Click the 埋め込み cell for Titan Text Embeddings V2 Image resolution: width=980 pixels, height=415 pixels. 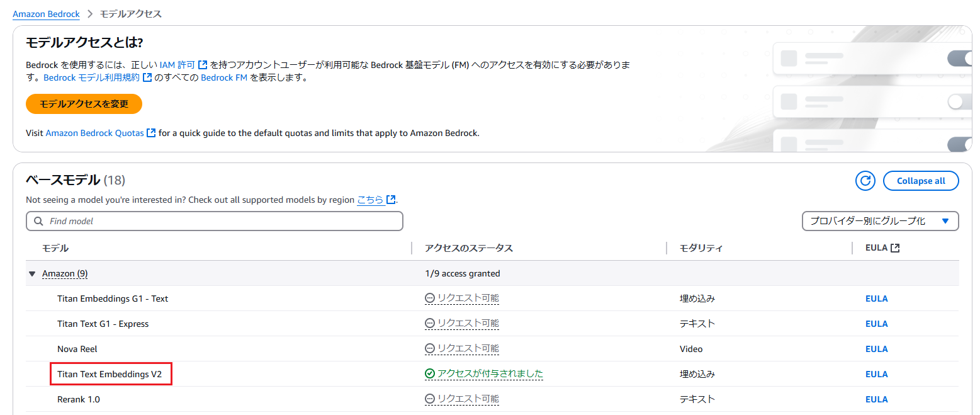tap(697, 374)
